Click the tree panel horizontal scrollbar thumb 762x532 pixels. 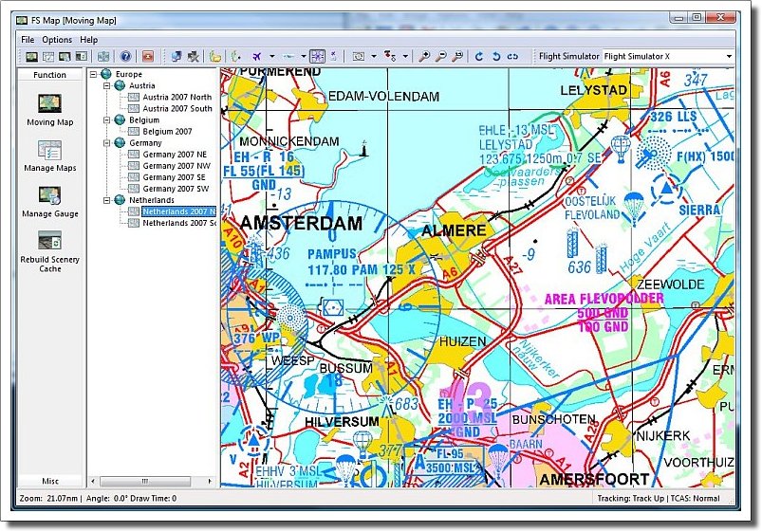[145, 482]
